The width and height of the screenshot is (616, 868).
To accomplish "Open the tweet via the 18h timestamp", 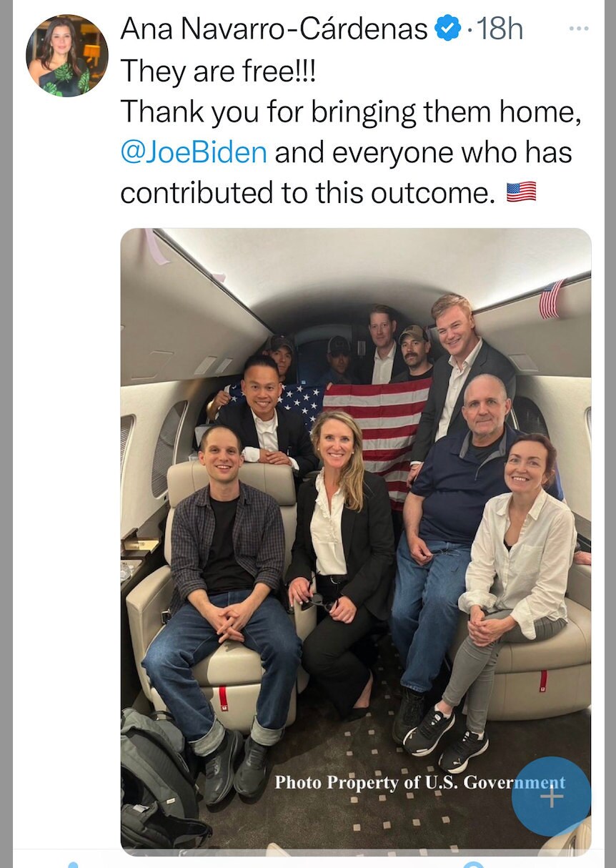I will coord(500,29).
